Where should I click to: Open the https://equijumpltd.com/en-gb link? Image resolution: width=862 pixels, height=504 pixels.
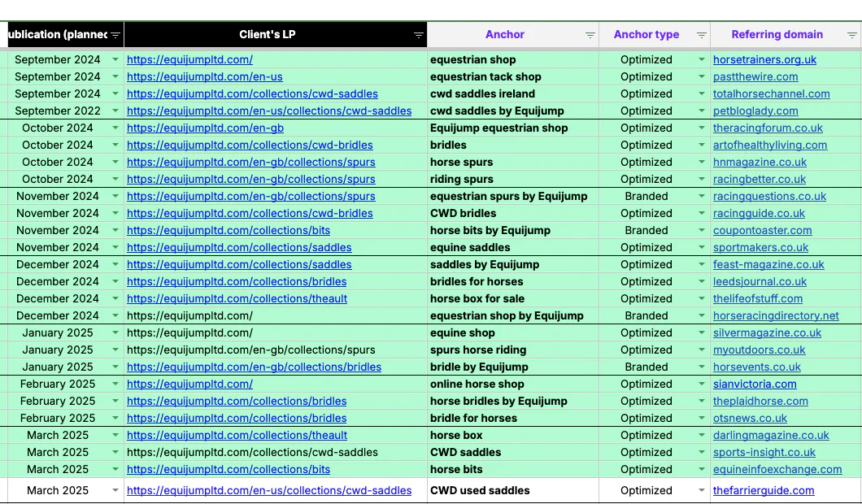205,128
